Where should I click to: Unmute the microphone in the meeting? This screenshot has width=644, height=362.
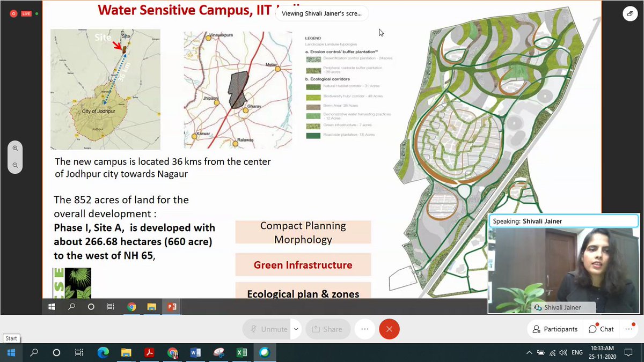266,329
